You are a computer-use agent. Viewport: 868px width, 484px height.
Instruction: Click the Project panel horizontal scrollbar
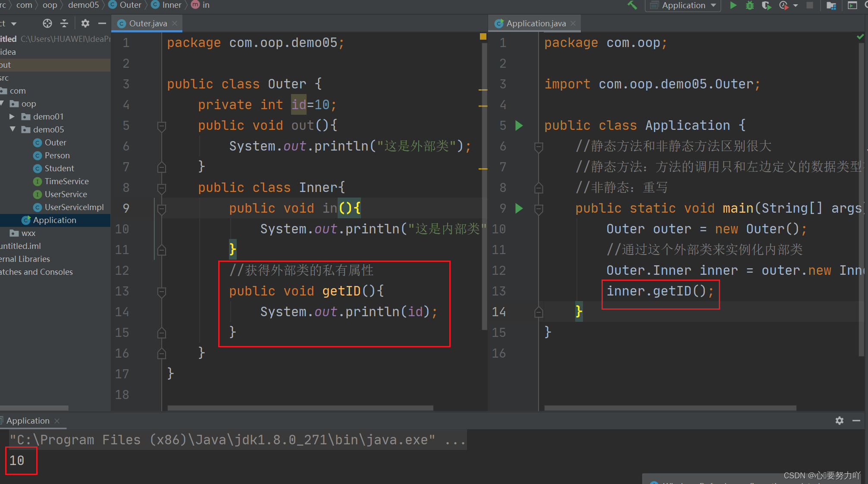pos(34,408)
